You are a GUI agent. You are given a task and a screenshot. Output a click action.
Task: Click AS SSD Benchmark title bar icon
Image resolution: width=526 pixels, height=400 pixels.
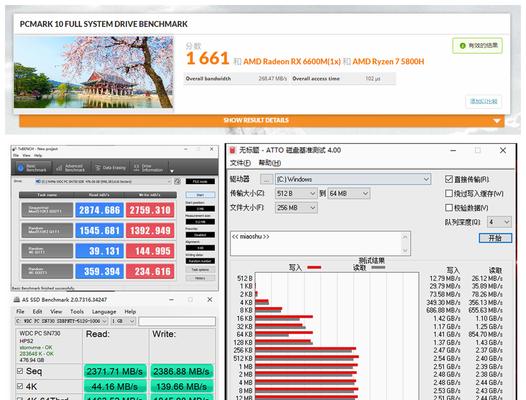pos(17,300)
